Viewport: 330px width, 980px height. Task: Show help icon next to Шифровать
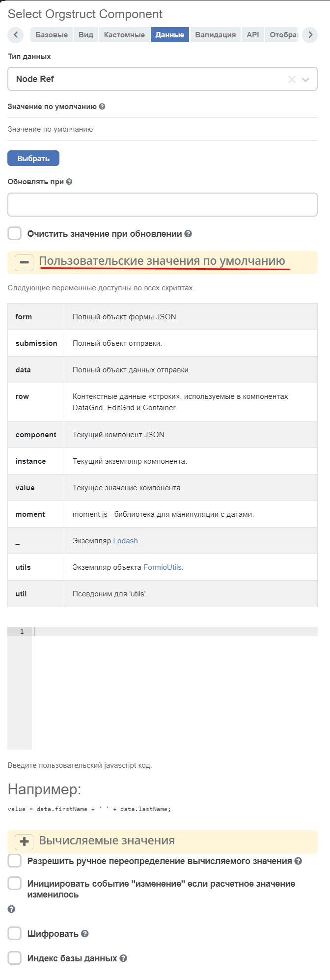[x=85, y=934]
